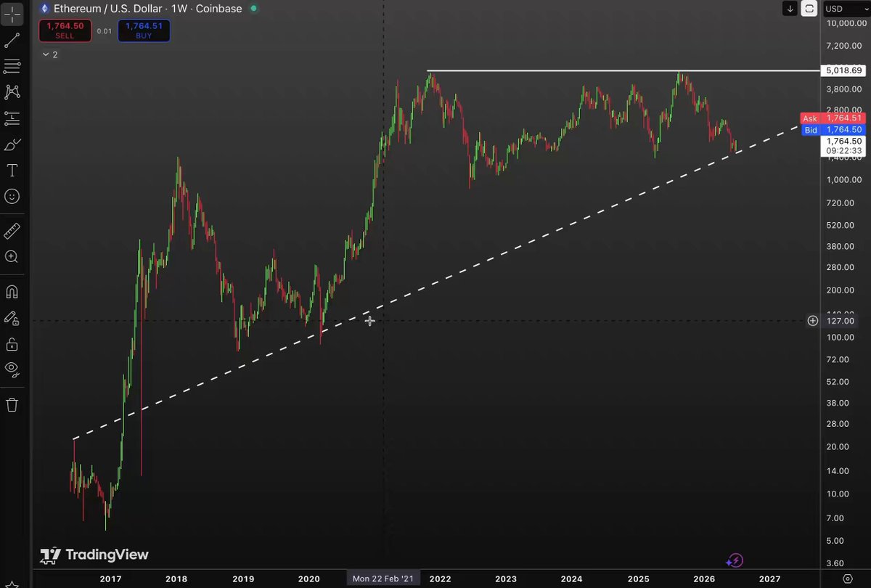The width and height of the screenshot is (871, 588).
Task: Open the forecasting and position tool
Action: click(x=12, y=118)
